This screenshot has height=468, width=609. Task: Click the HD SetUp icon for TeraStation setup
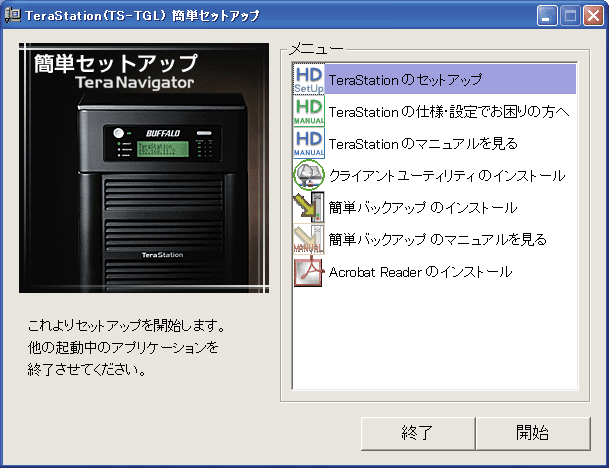(x=309, y=79)
